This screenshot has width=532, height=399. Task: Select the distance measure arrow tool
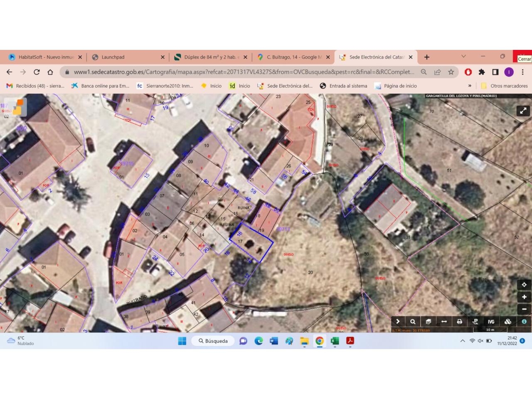(444, 321)
